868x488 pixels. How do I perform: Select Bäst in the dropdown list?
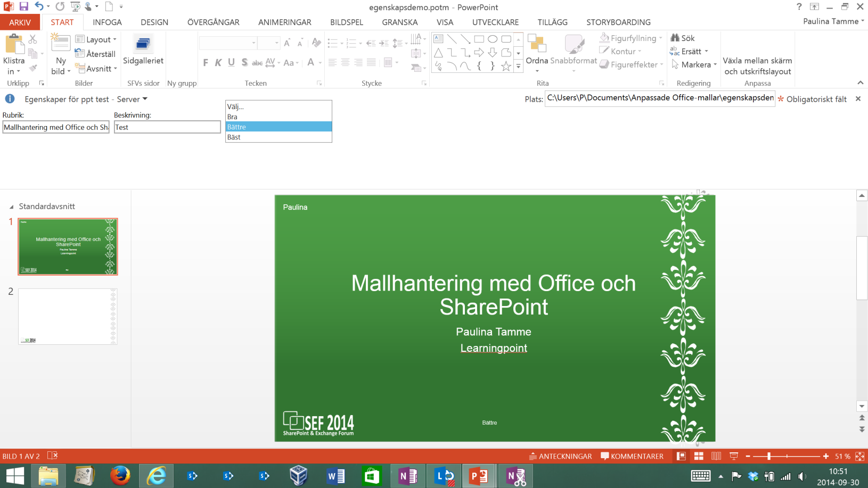point(279,137)
